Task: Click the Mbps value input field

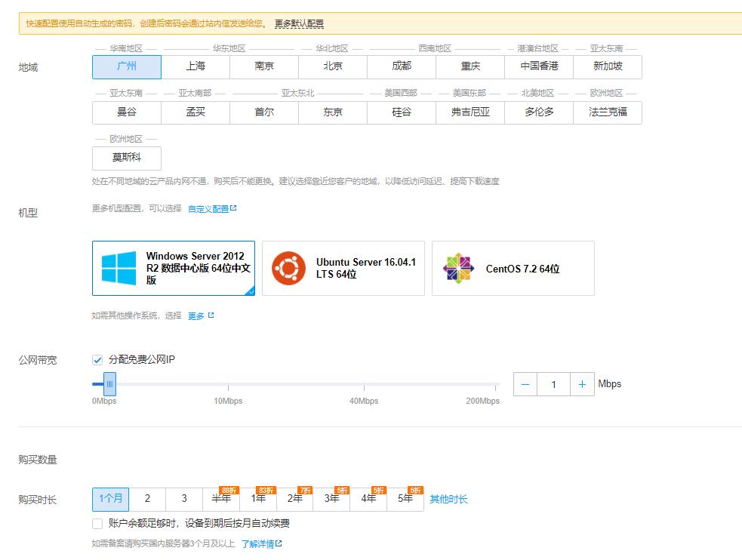Action: click(x=554, y=384)
